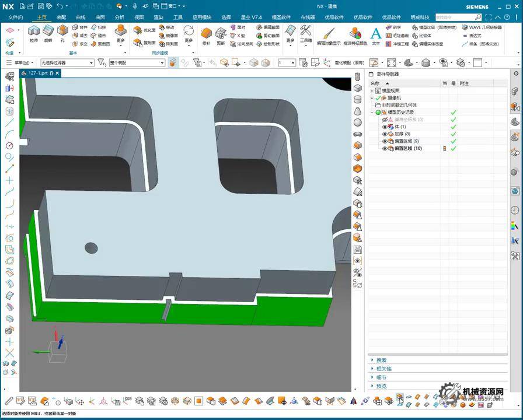Click the 菜单(M) button
The width and height of the screenshot is (523, 420).
tap(21, 62)
